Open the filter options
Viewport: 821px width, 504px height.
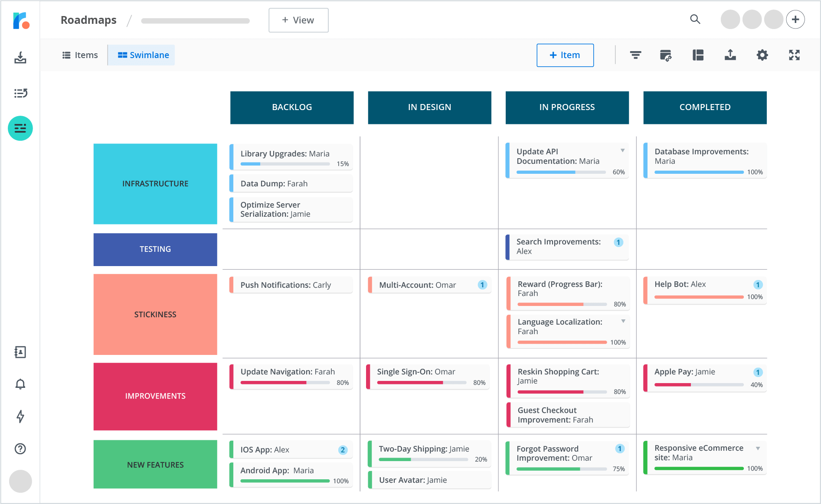click(x=635, y=55)
